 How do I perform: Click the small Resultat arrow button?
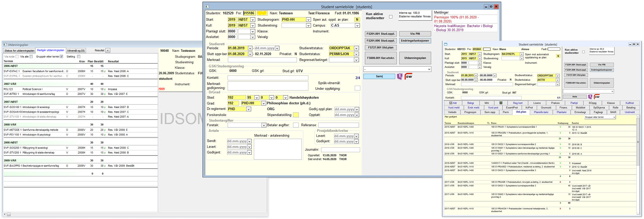[108, 51]
